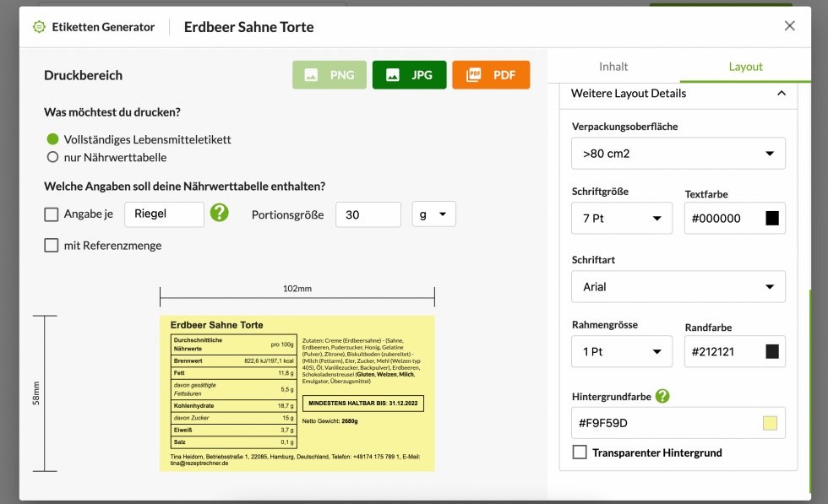Enable the Angabe je checkbox
This screenshot has height=504, width=828.
coord(52,214)
